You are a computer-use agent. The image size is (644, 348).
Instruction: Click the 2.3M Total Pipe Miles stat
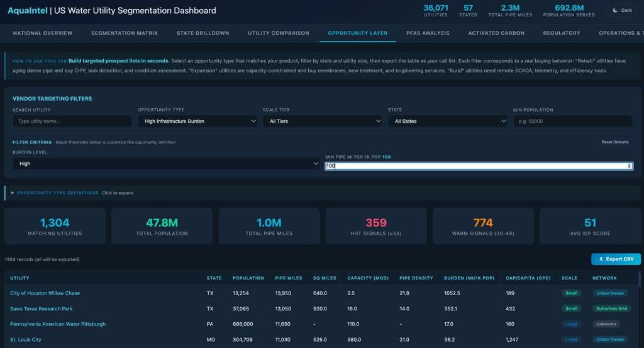510,11
